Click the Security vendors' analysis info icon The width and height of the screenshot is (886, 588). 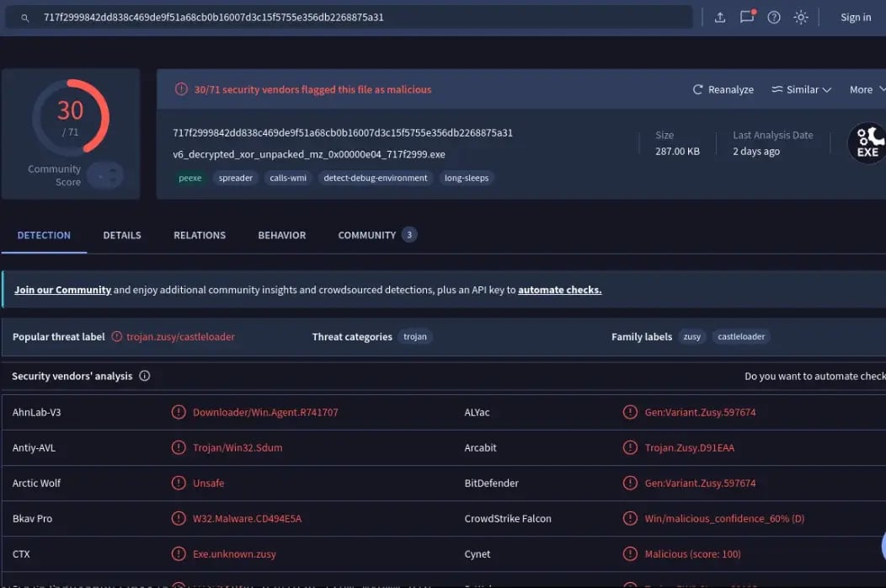145,376
